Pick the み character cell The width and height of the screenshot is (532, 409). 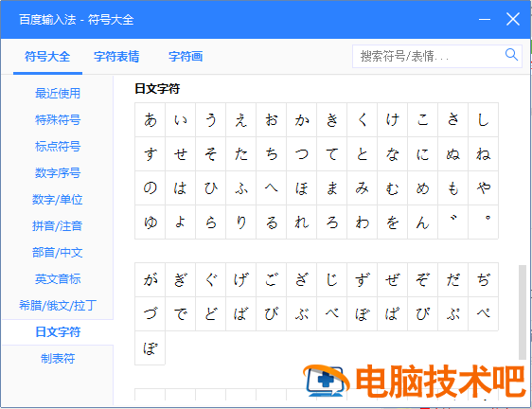coord(362,187)
